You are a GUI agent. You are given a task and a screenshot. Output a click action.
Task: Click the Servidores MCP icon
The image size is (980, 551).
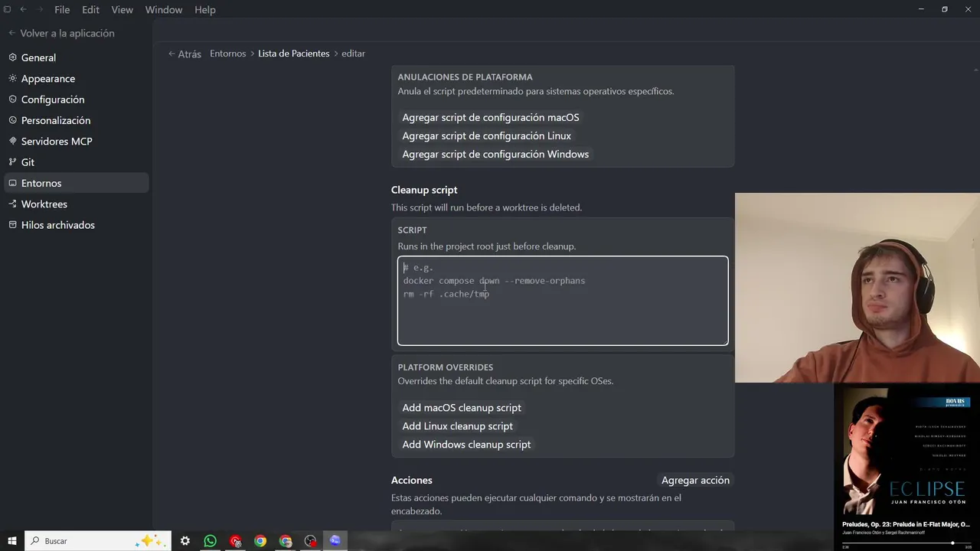[12, 141]
